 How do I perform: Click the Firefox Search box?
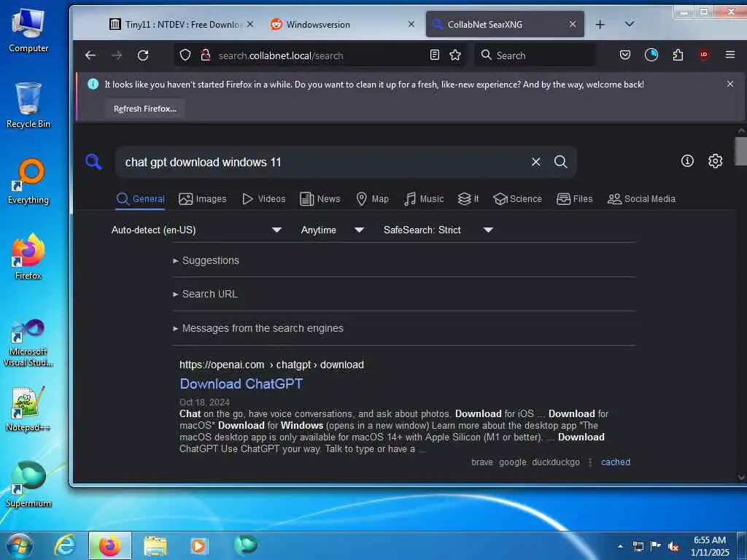point(535,55)
